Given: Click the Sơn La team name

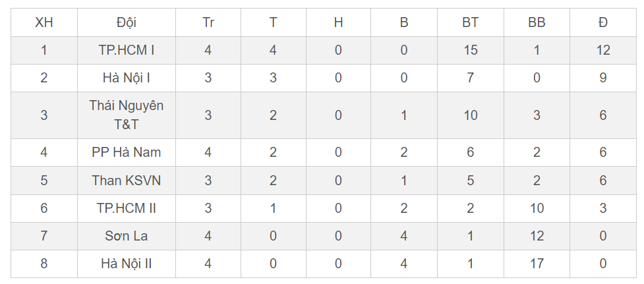Looking at the screenshot, I should pos(127,236).
